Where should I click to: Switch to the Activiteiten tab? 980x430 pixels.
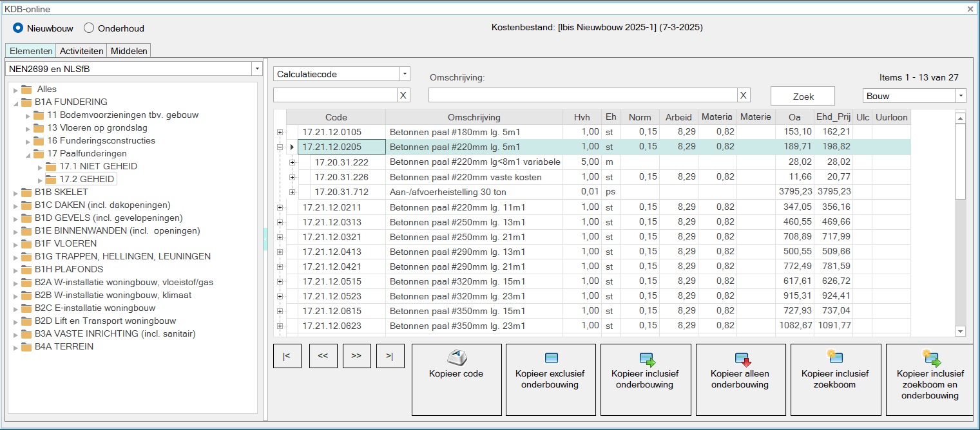(x=82, y=51)
